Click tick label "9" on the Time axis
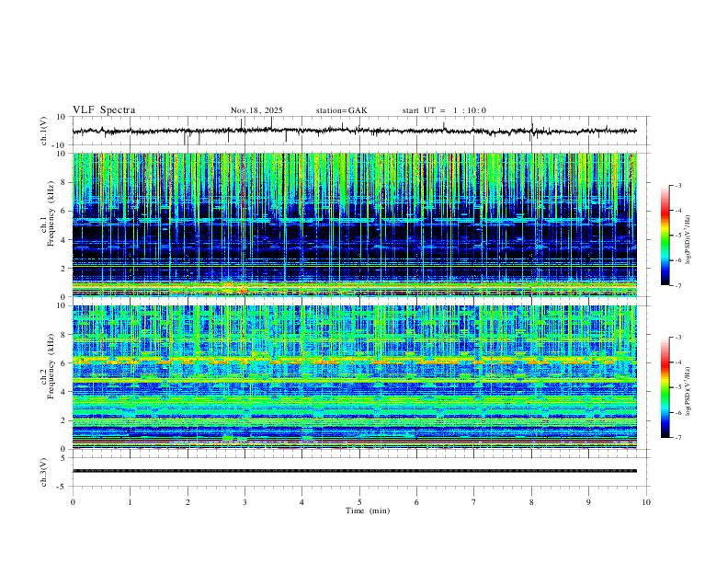The width and height of the screenshot is (728, 563). point(588,502)
